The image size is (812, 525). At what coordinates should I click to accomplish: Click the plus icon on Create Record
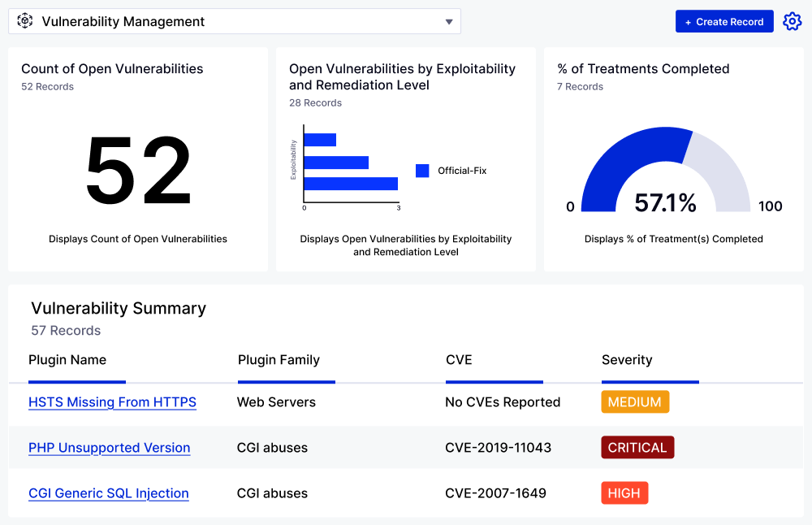689,21
